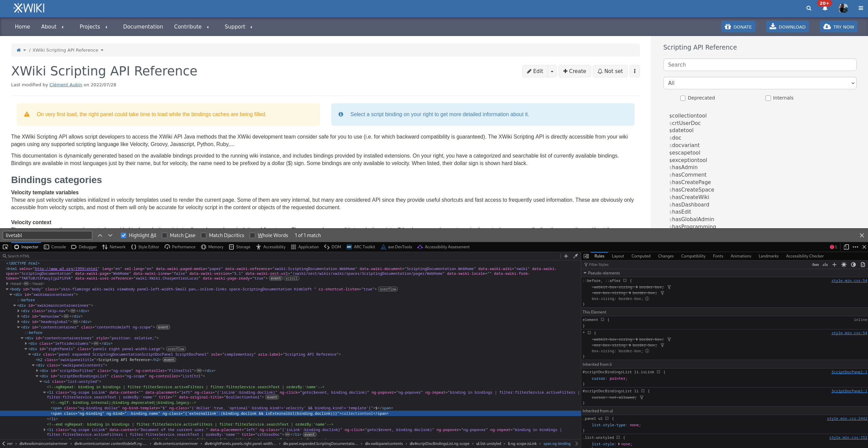Open the Layout sidebar tab

[x=618, y=256]
